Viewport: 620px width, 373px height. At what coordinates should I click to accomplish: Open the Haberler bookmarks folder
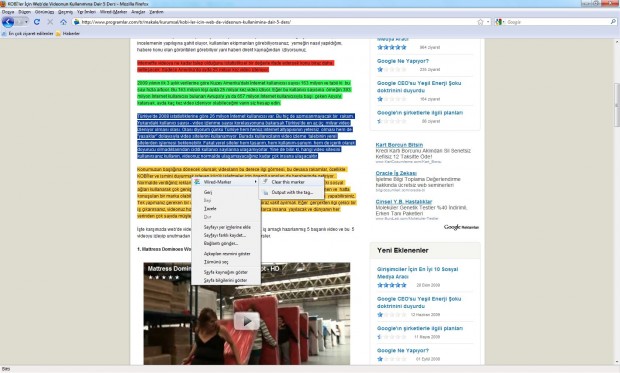pos(68,34)
